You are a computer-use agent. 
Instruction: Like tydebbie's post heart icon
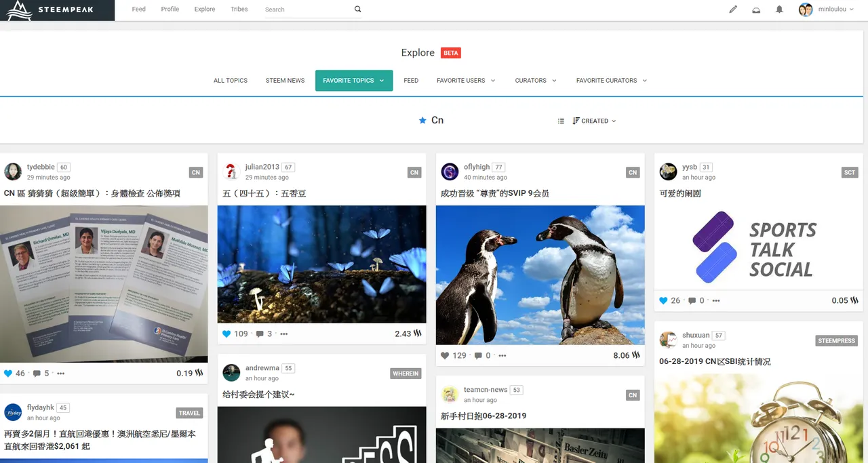[8, 374]
